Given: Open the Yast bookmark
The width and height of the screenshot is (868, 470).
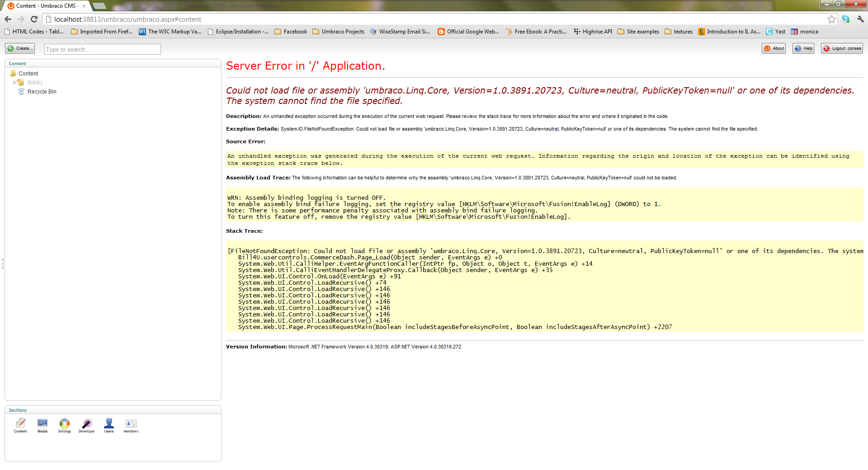Looking at the screenshot, I should pyautogui.click(x=776, y=32).
